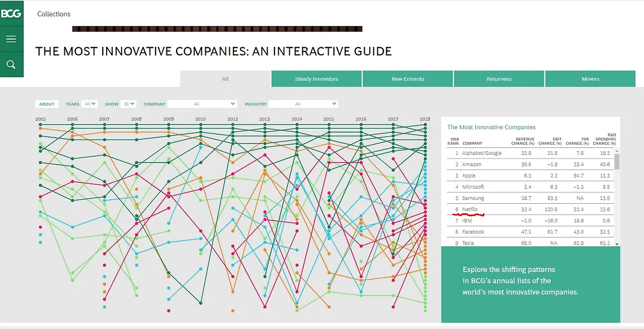Select the Alphabet/Google row
Viewport: 644px width, 329px height.
click(530, 153)
